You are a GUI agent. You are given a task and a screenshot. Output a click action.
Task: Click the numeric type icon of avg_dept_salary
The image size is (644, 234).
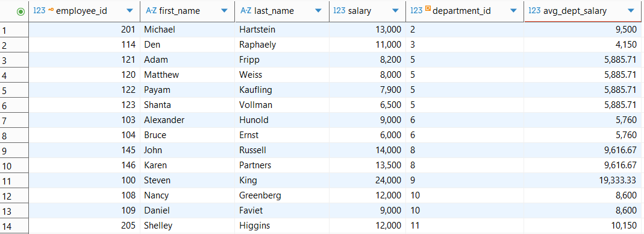point(534,11)
